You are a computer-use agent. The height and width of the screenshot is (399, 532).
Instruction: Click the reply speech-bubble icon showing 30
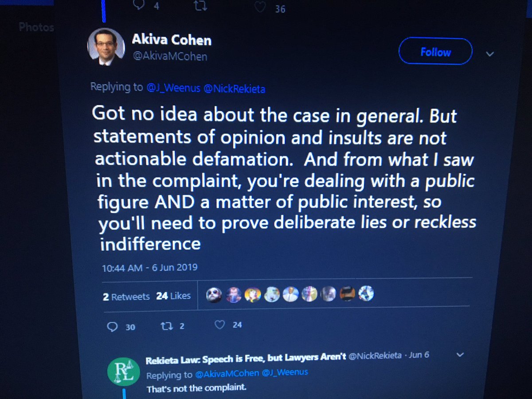[113, 326]
